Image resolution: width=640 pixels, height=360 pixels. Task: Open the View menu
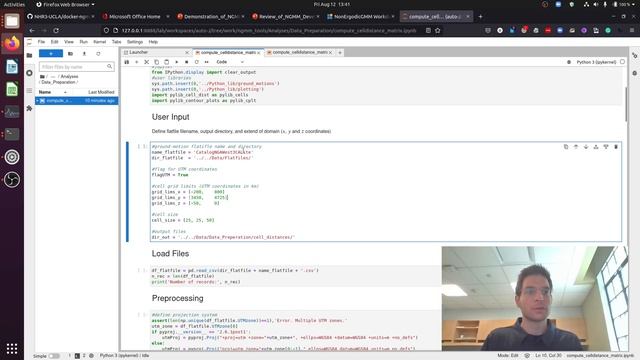click(69, 42)
